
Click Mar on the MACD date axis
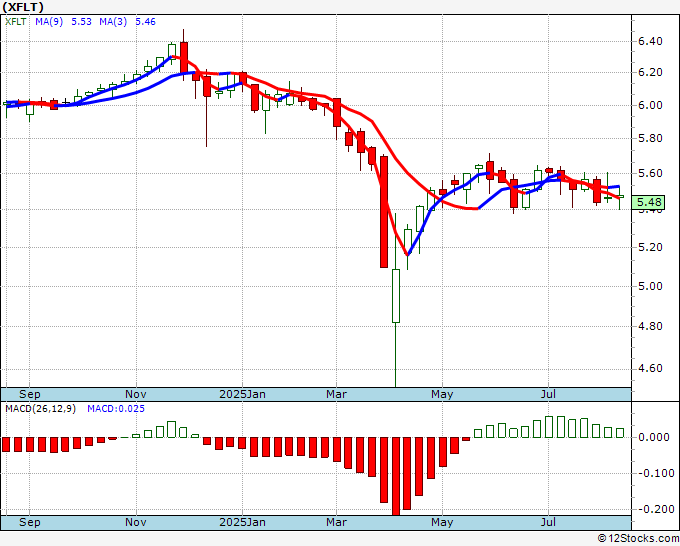[337, 522]
